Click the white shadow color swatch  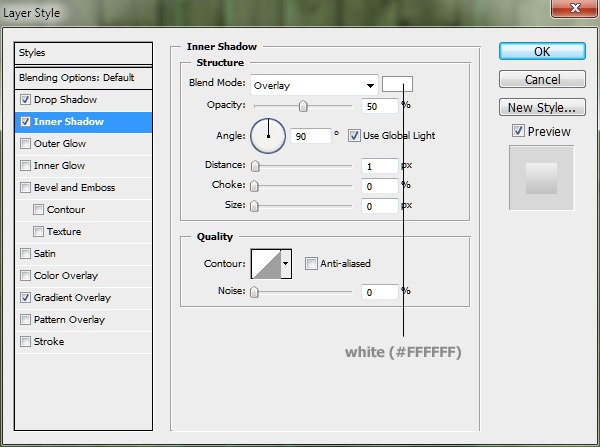[x=397, y=85]
